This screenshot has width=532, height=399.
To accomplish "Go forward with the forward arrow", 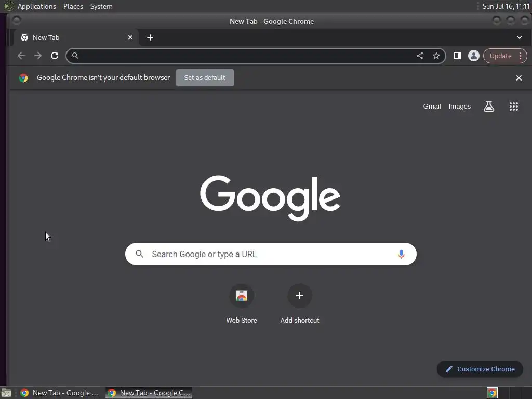I will point(37,56).
